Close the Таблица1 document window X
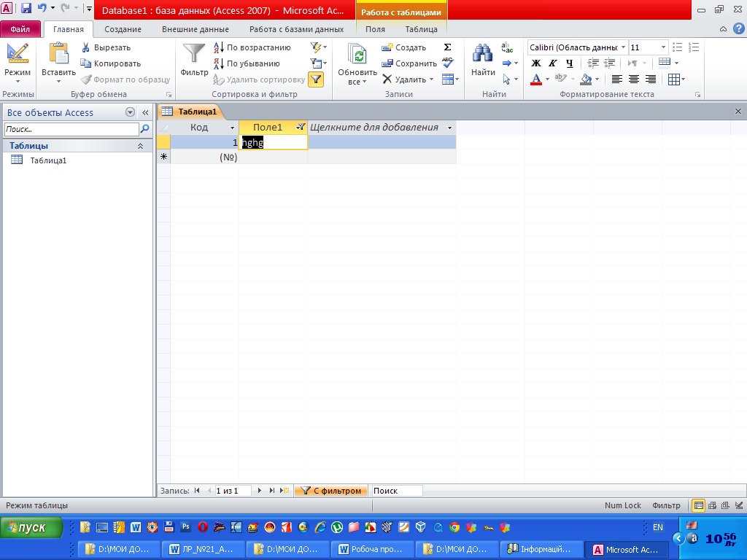 [738, 112]
